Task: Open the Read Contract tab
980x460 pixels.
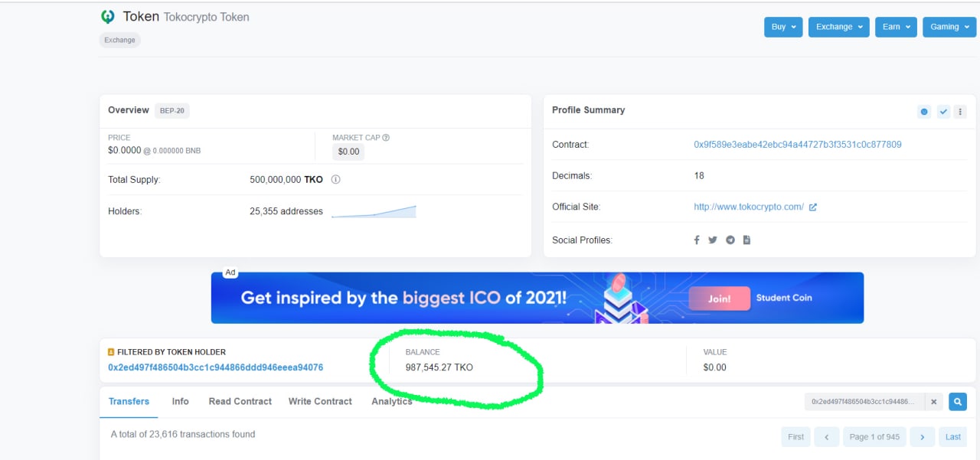Action: tap(240, 401)
